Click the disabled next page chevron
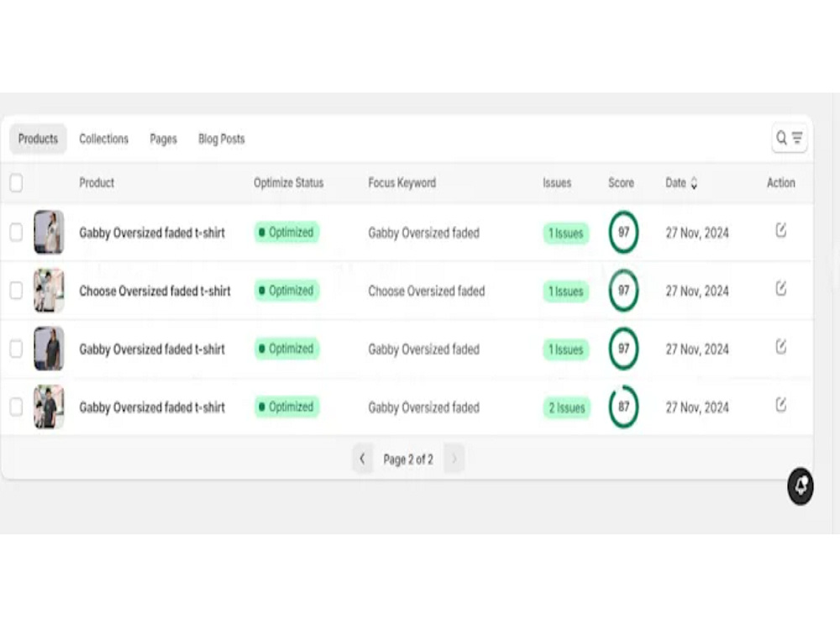Viewport: 840px width, 630px height. pos(454,459)
